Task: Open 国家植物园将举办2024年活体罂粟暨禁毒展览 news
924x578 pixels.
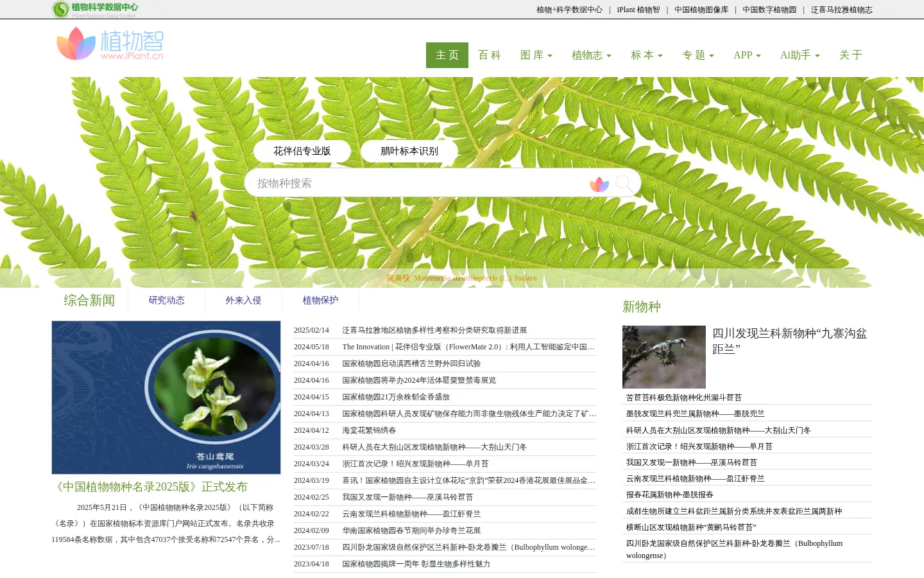Action: [x=419, y=380]
